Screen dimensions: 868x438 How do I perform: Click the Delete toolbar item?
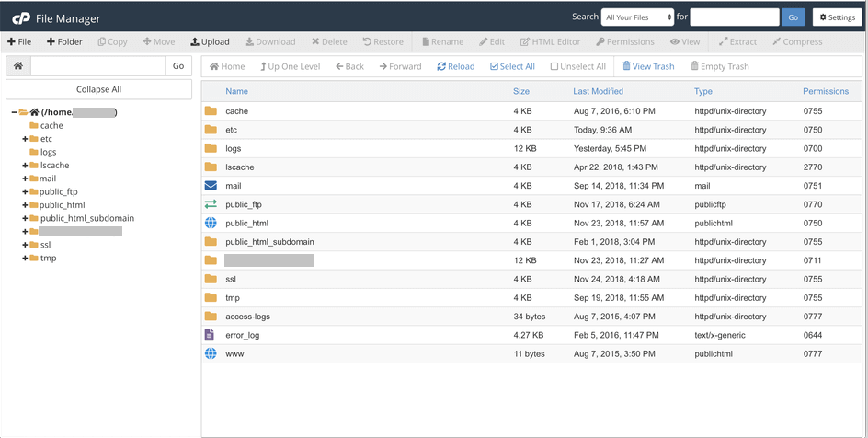329,41
